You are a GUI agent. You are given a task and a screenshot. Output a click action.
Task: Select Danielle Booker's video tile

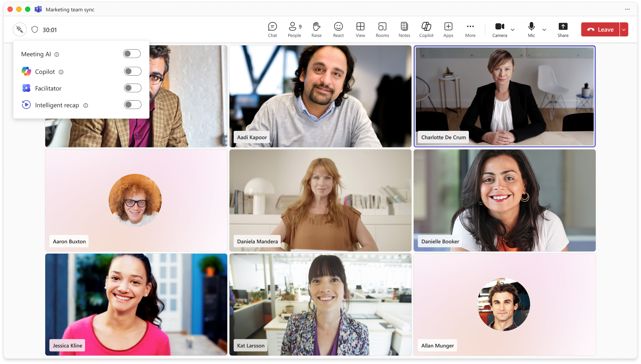click(505, 201)
